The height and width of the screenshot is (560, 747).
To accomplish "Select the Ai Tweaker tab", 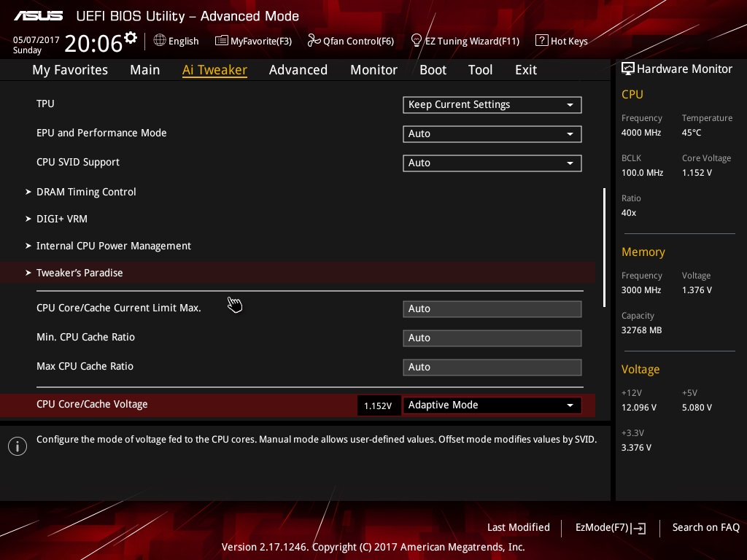I will coord(214,70).
